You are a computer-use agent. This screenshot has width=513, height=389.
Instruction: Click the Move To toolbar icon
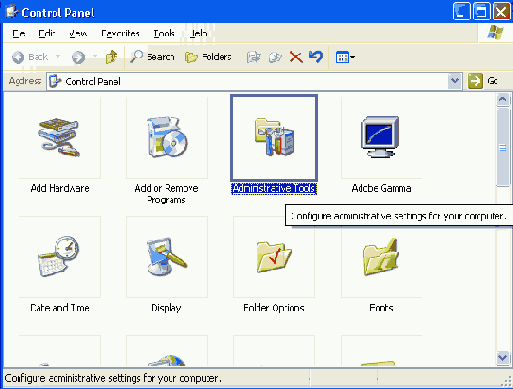tap(253, 57)
